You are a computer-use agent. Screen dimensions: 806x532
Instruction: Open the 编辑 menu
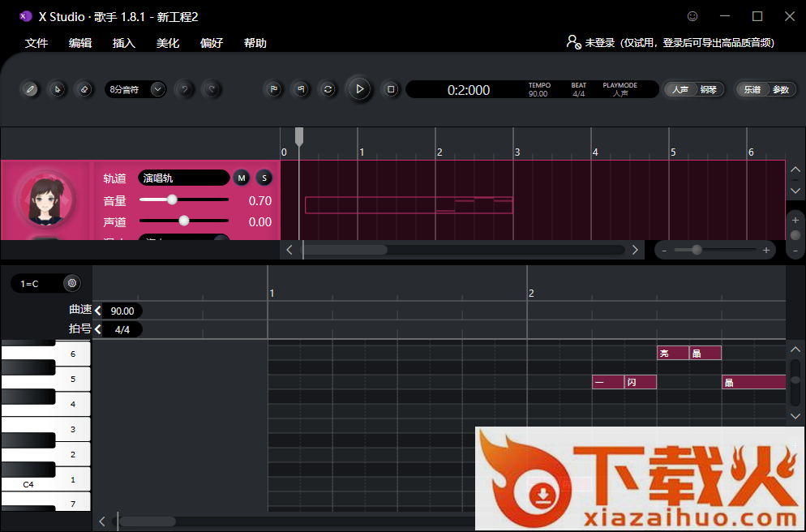tap(80, 43)
